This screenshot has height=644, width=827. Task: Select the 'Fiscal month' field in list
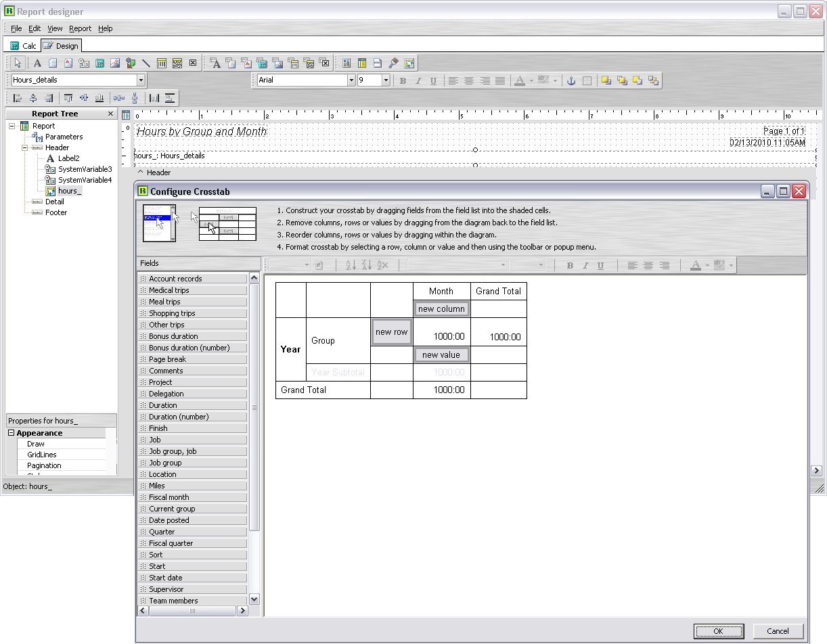coord(192,497)
